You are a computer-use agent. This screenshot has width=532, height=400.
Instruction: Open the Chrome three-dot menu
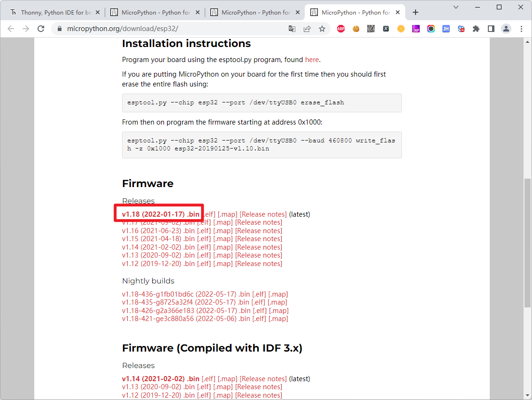click(x=521, y=29)
